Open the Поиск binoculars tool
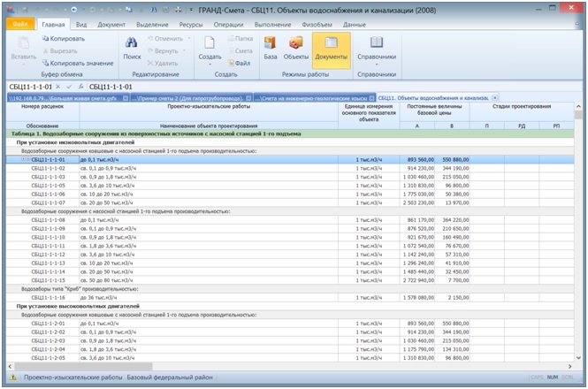Viewport: 588px width, 389px height. coord(132,48)
